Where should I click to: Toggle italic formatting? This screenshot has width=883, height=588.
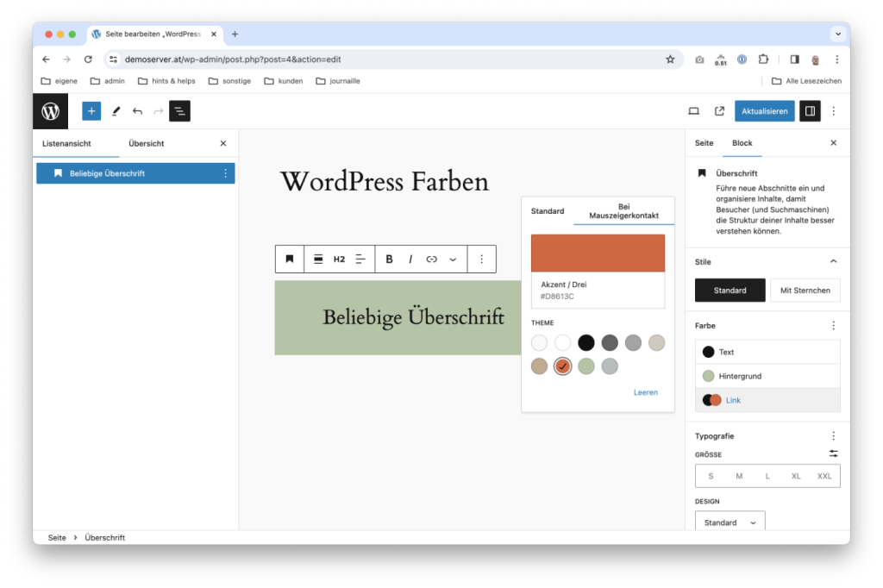coord(410,259)
